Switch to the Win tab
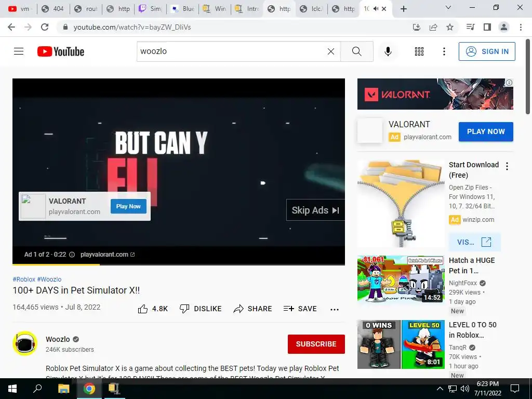This screenshot has height=399, width=532. pos(216,9)
